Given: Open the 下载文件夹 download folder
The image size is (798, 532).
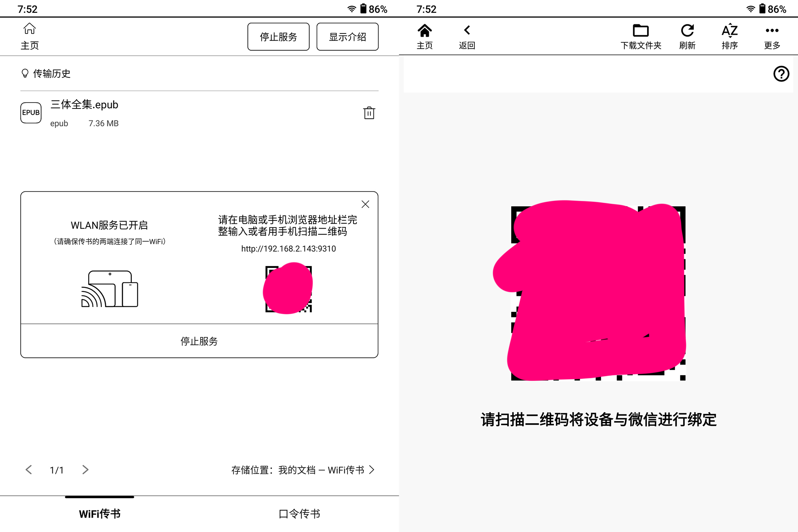Looking at the screenshot, I should point(641,35).
